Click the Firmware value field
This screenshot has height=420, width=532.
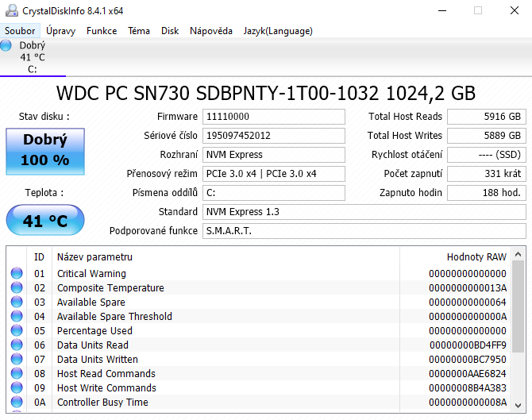[273, 117]
